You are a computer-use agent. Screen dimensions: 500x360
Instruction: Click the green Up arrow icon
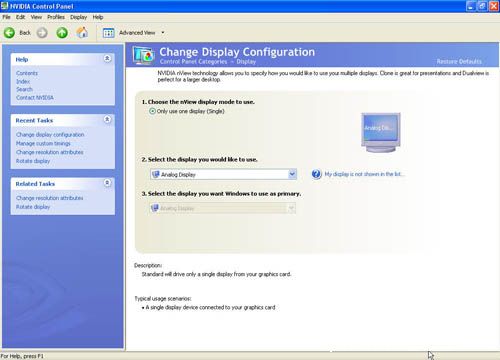62,33
